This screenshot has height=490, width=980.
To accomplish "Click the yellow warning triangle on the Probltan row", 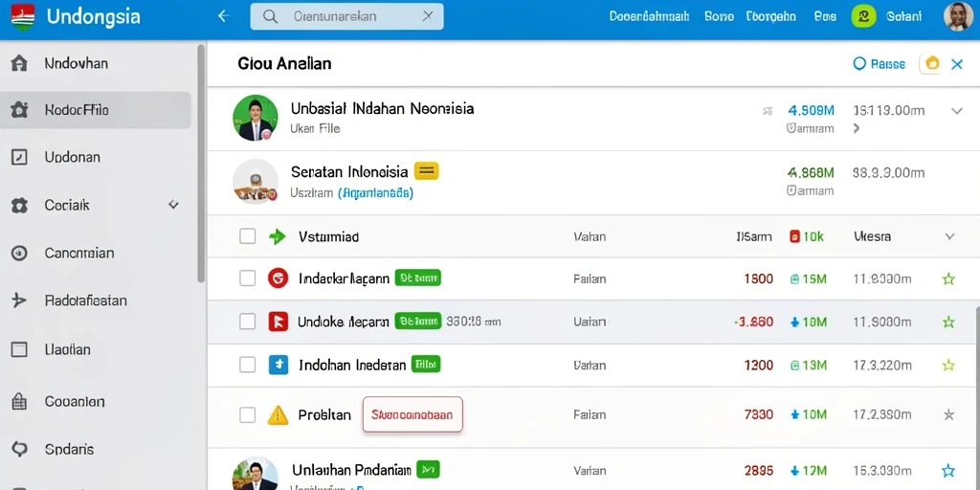I will (x=278, y=414).
